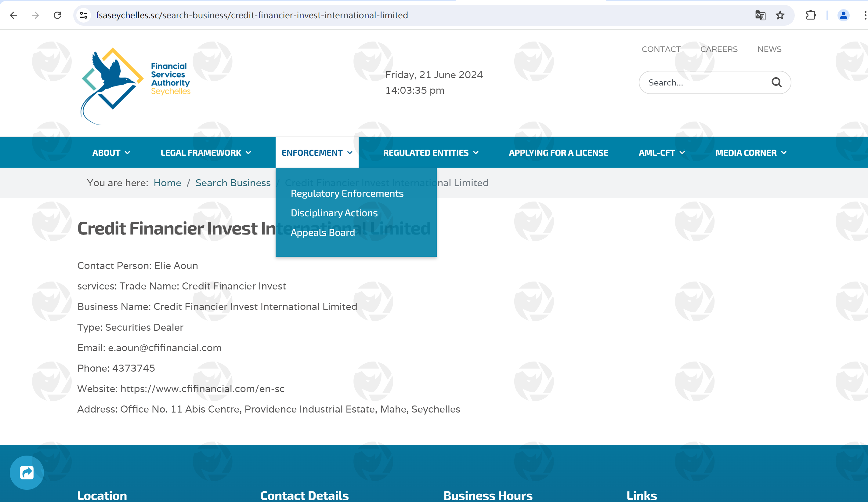The image size is (868, 502).
Task: Click the browser back arrow
Action: (x=13, y=15)
